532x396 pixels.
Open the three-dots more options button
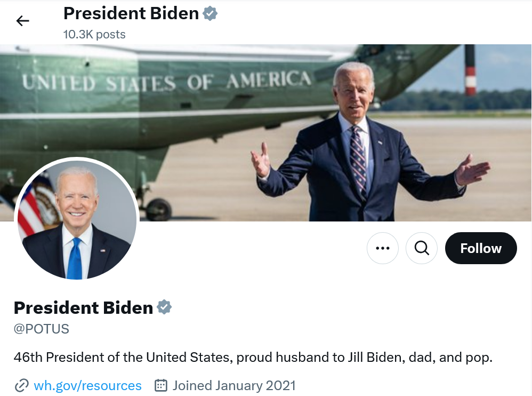pyautogui.click(x=383, y=248)
